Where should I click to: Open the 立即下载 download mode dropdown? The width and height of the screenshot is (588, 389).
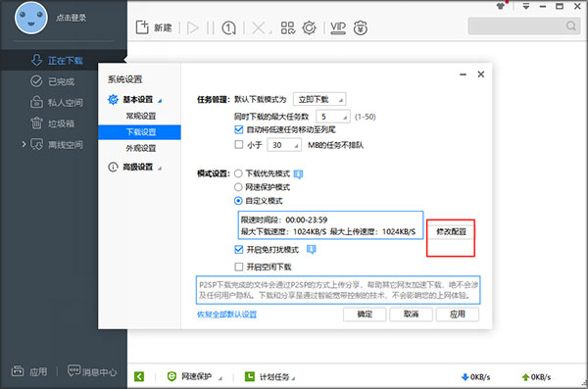click(319, 99)
